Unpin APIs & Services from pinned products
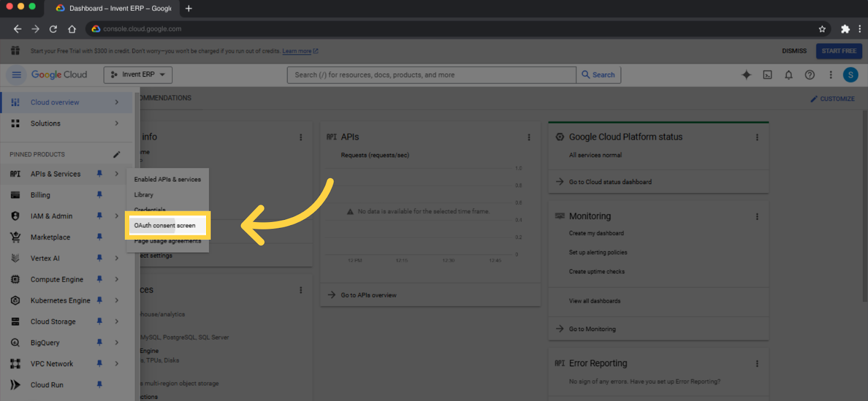This screenshot has height=401, width=868. [x=99, y=174]
